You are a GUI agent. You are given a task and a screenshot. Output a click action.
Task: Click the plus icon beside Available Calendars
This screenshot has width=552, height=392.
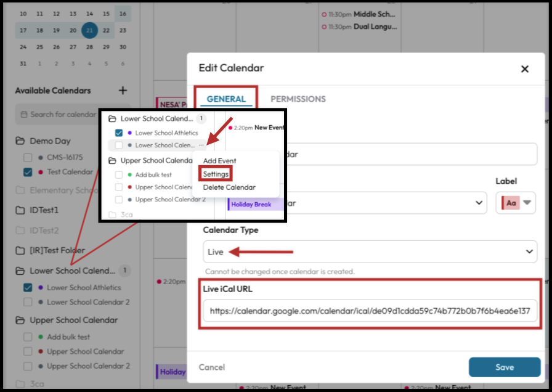(x=123, y=91)
